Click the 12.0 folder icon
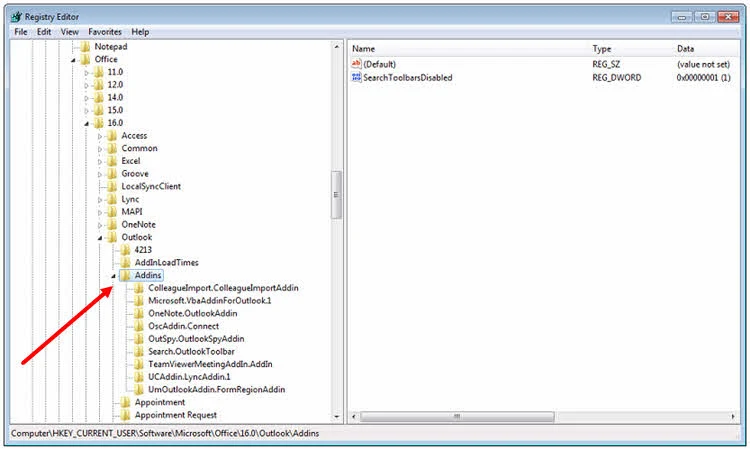The width and height of the screenshot is (750, 449). click(x=99, y=85)
